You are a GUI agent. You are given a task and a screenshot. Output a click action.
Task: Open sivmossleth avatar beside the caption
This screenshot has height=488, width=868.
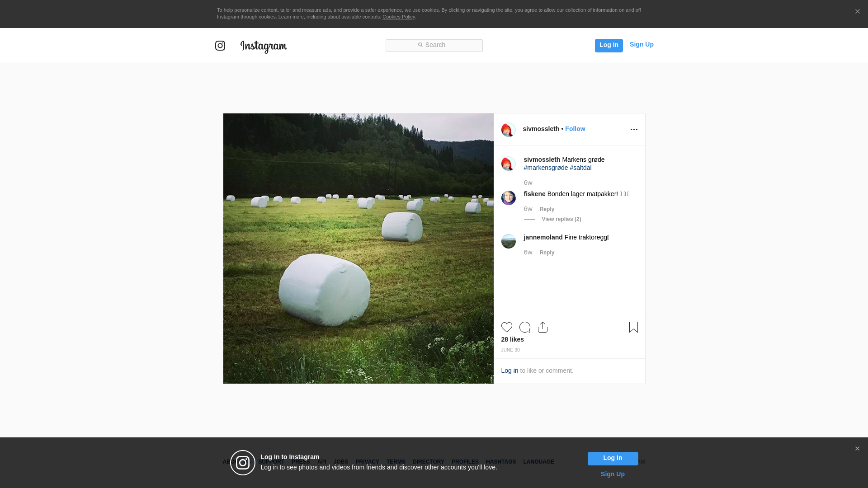(x=509, y=164)
